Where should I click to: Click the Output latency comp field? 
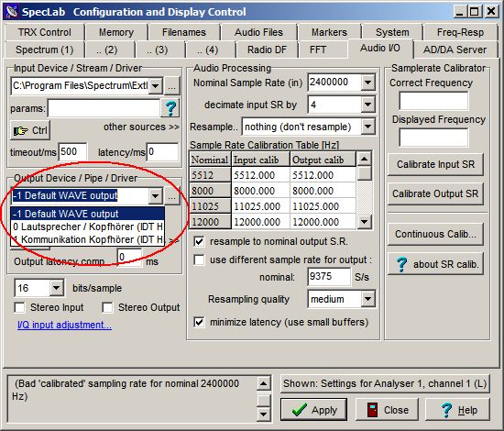click(x=129, y=258)
